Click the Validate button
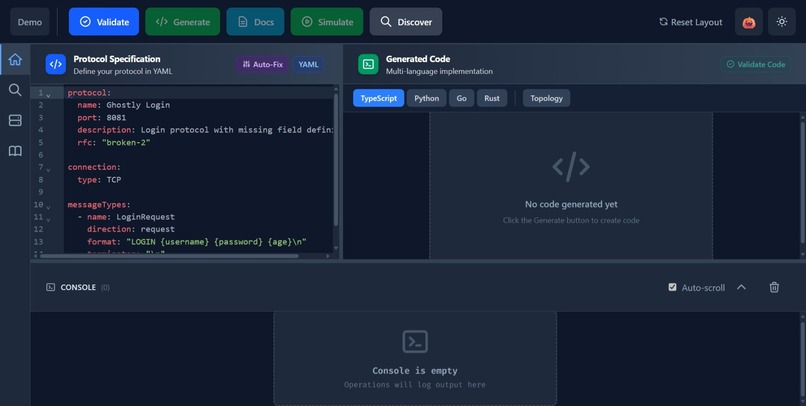The height and width of the screenshot is (406, 806). click(104, 22)
